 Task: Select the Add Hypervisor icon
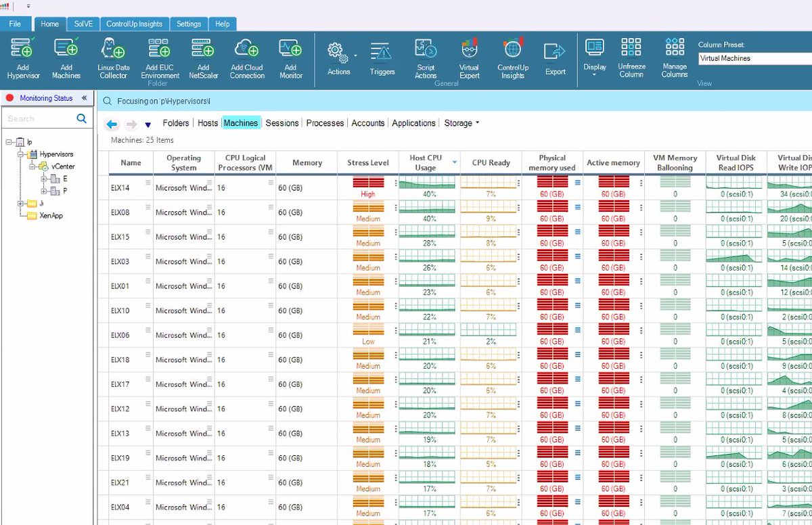(x=23, y=58)
